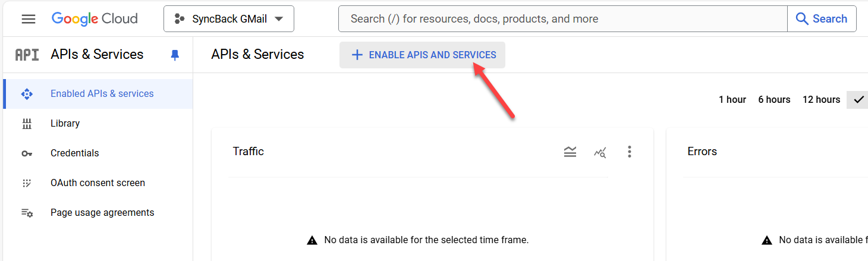Click the Library icon in sidebar

pyautogui.click(x=27, y=124)
